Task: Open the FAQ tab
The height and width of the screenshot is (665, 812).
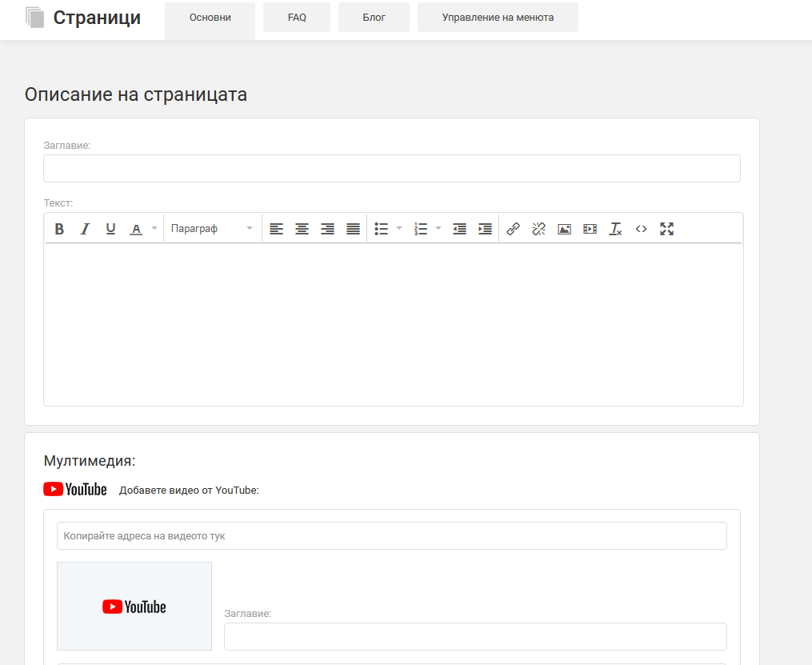Action: (x=297, y=18)
